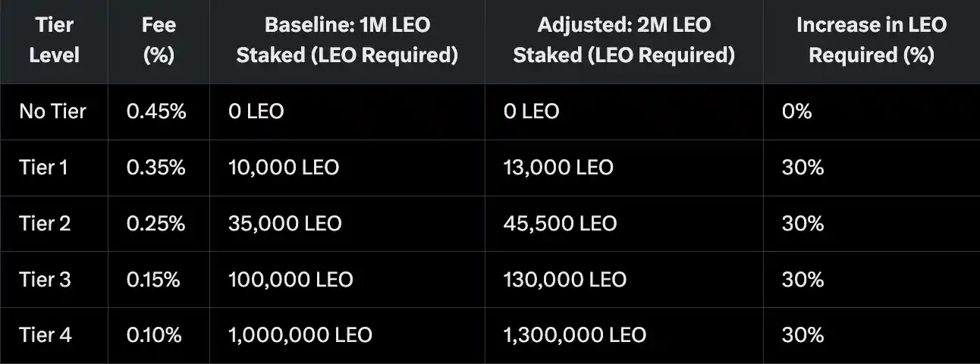The image size is (980, 364).
Task: Select the Tier 1 row label
Action: [43, 167]
